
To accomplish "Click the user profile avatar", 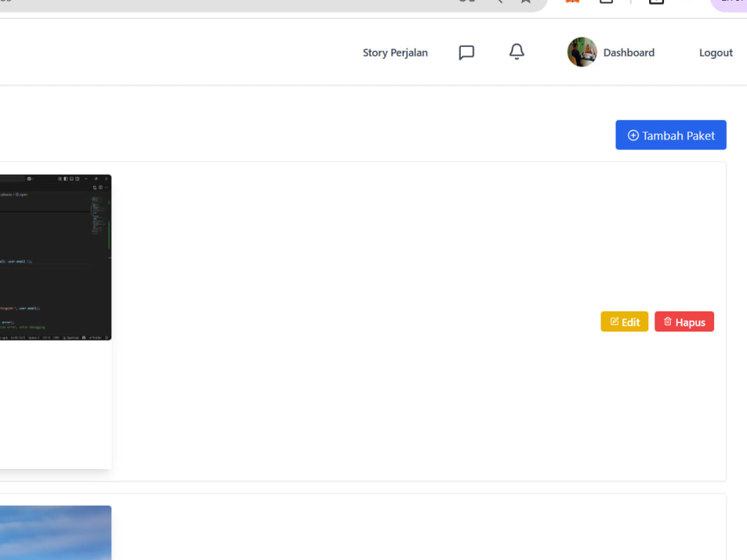I will [582, 52].
